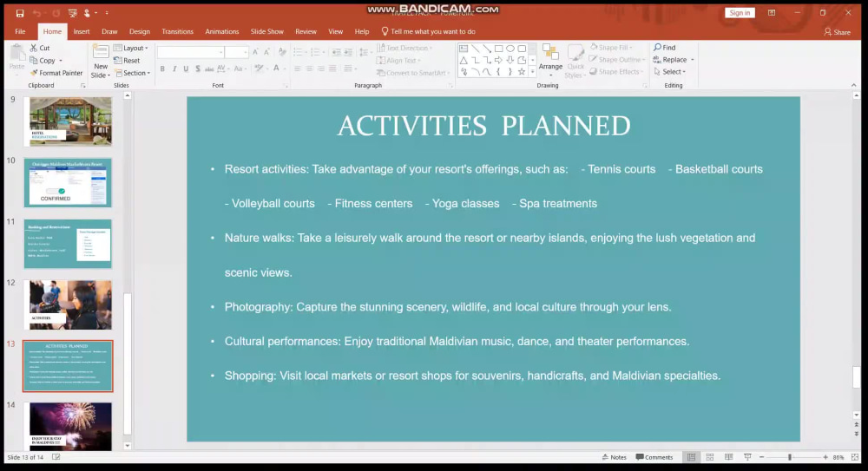Screen dimensions: 868x471
Task: Clear all text formatting
Action: [x=282, y=52]
